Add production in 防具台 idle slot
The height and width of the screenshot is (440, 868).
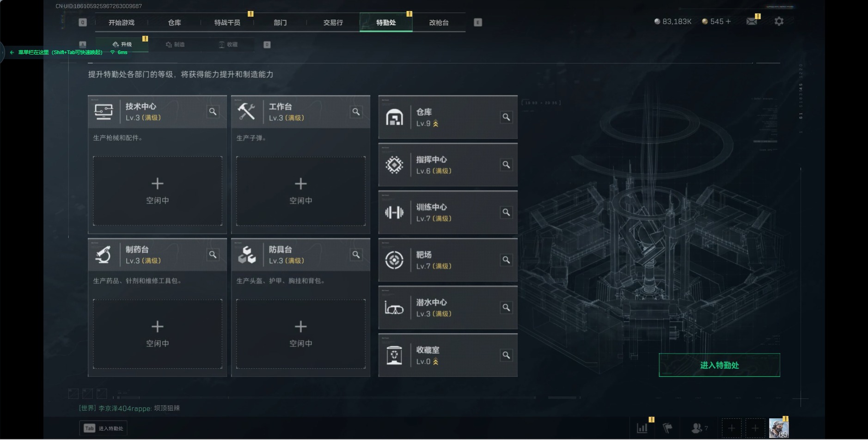[x=301, y=334]
